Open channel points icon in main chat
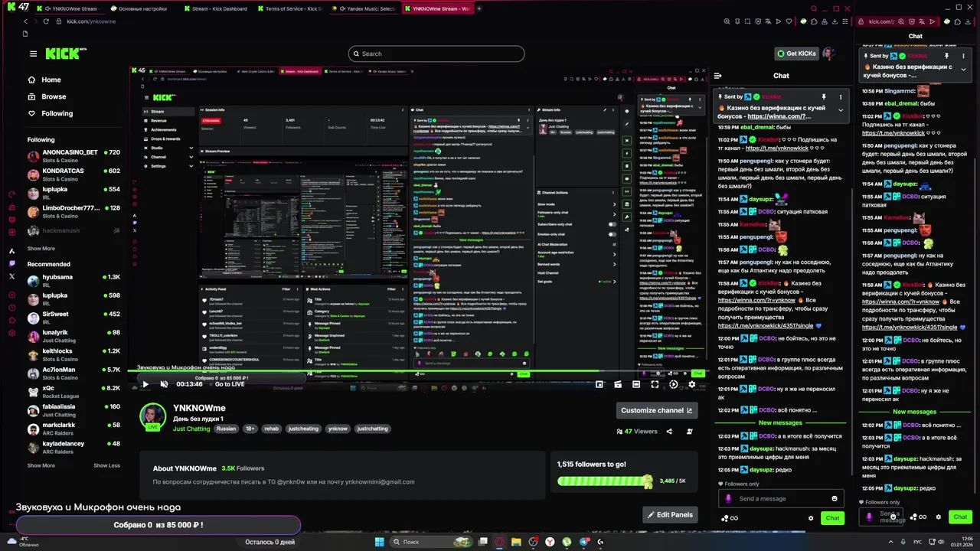The image size is (980, 551). click(x=729, y=518)
